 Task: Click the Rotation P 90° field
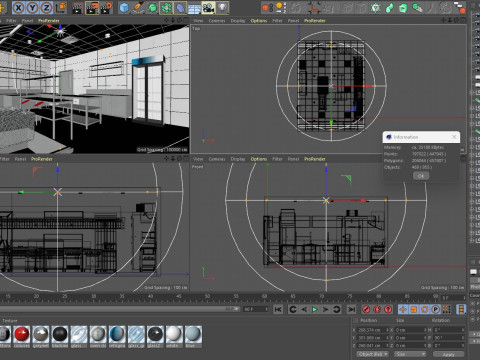pyautogui.click(x=448, y=338)
